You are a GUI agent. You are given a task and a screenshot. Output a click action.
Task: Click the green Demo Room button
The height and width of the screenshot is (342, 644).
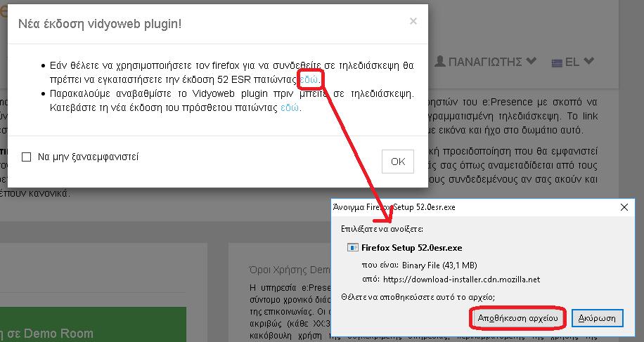click(x=93, y=324)
